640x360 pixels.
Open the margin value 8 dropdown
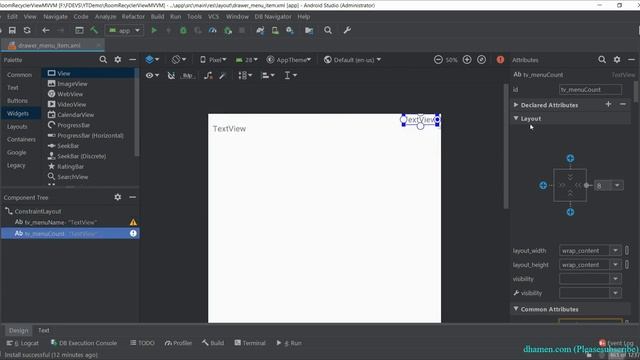point(617,185)
